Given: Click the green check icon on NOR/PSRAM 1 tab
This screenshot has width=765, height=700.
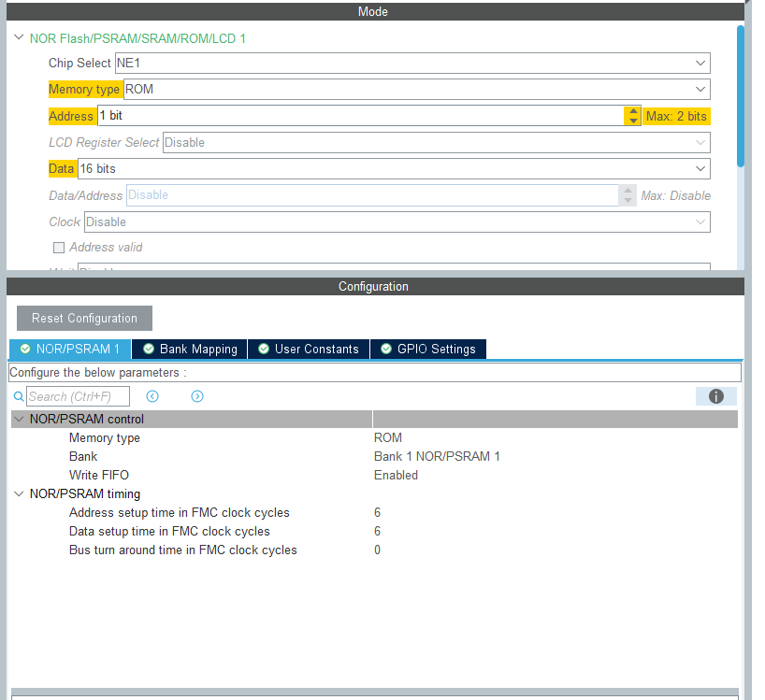Looking at the screenshot, I should point(25,349).
